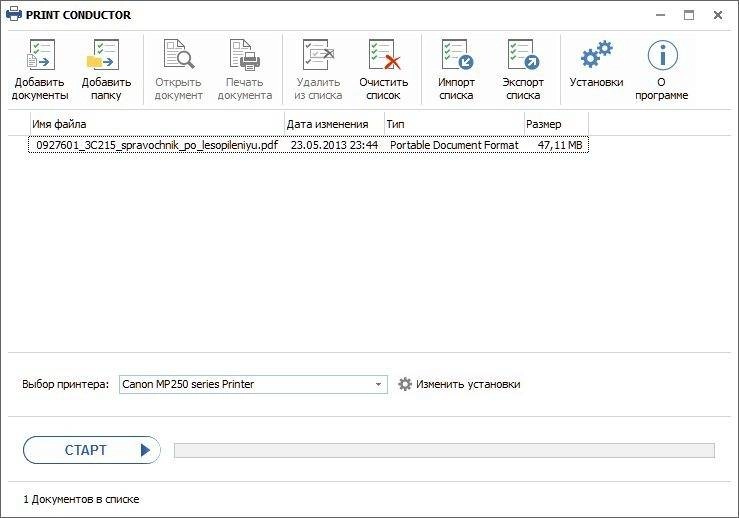Clear list with Очистить список icon
Image resolution: width=739 pixels, height=518 pixels.
point(384,55)
